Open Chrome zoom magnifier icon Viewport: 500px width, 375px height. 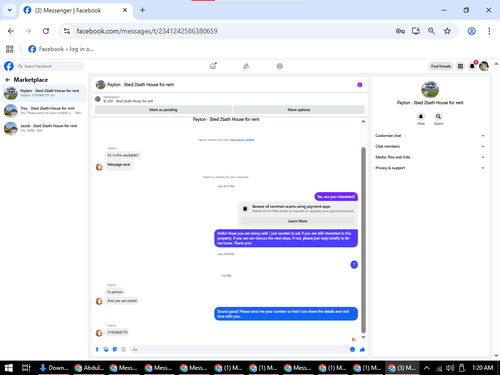tap(431, 31)
